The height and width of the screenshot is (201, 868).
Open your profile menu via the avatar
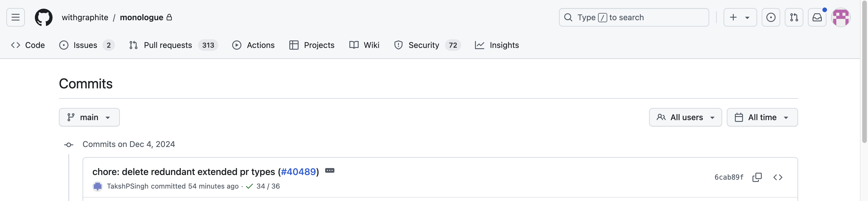841,17
